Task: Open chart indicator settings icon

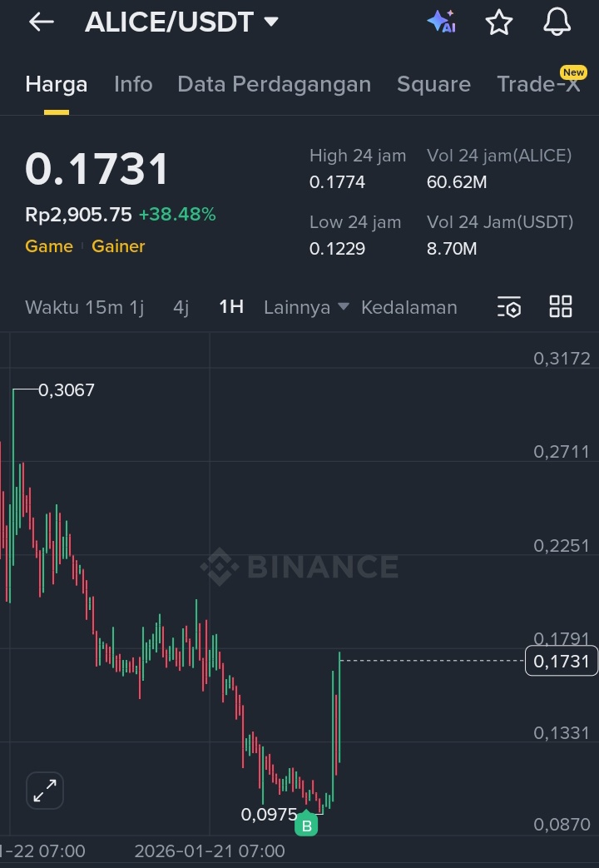Action: point(509,307)
